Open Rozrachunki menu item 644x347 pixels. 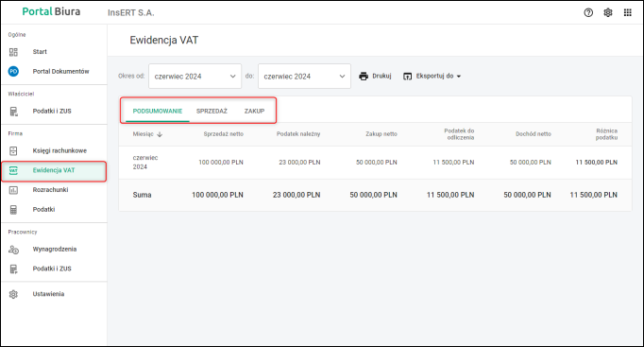point(50,190)
